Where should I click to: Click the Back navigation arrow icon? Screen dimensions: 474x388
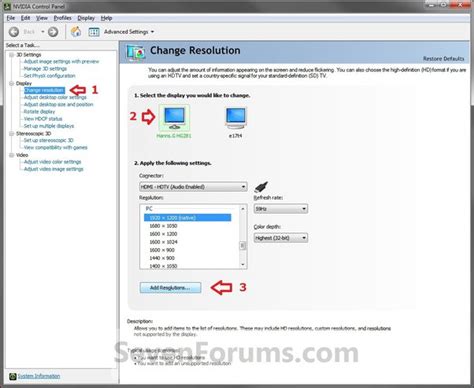pyautogui.click(x=14, y=32)
